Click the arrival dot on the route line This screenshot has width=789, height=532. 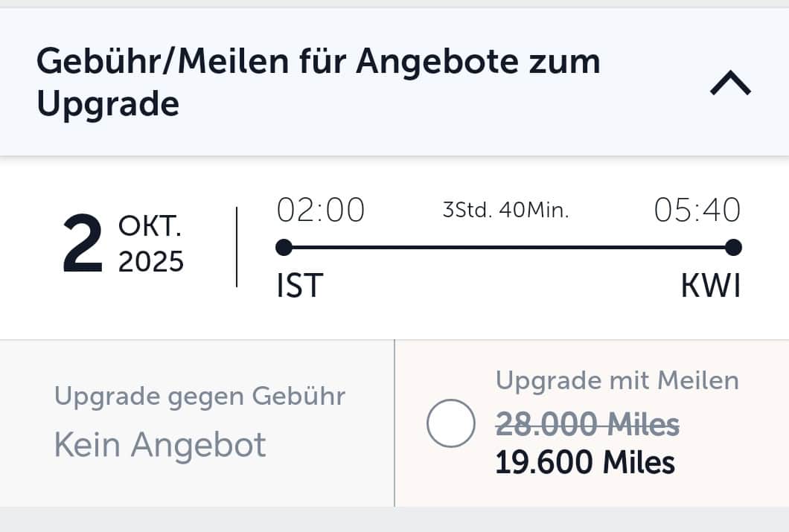(x=733, y=247)
